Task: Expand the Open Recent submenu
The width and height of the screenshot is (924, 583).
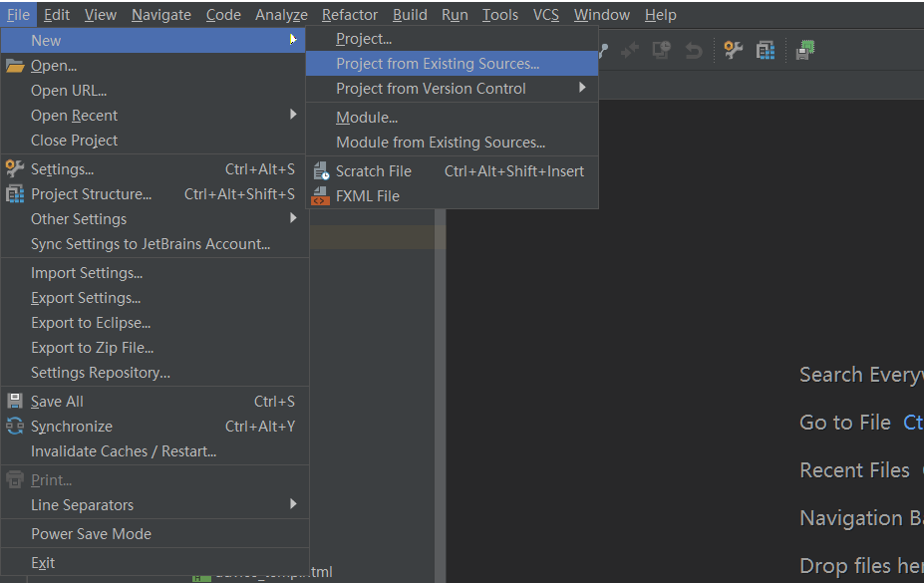Action: (x=154, y=116)
